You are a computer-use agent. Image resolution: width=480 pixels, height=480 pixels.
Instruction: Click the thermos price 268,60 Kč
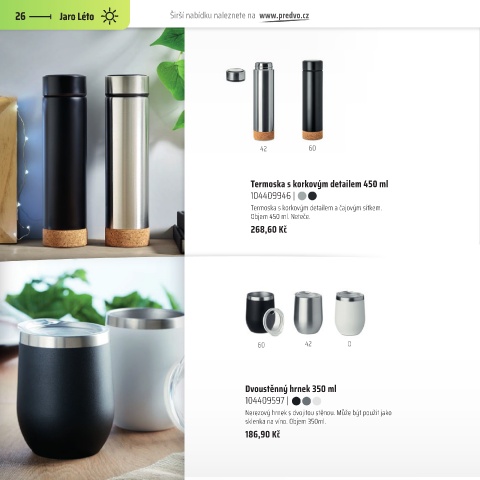[x=269, y=230]
